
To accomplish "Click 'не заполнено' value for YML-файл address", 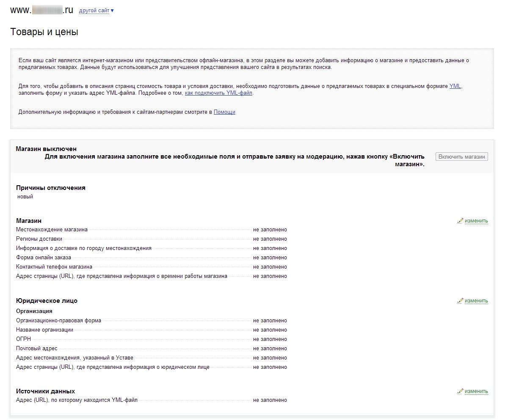I will (x=270, y=400).
